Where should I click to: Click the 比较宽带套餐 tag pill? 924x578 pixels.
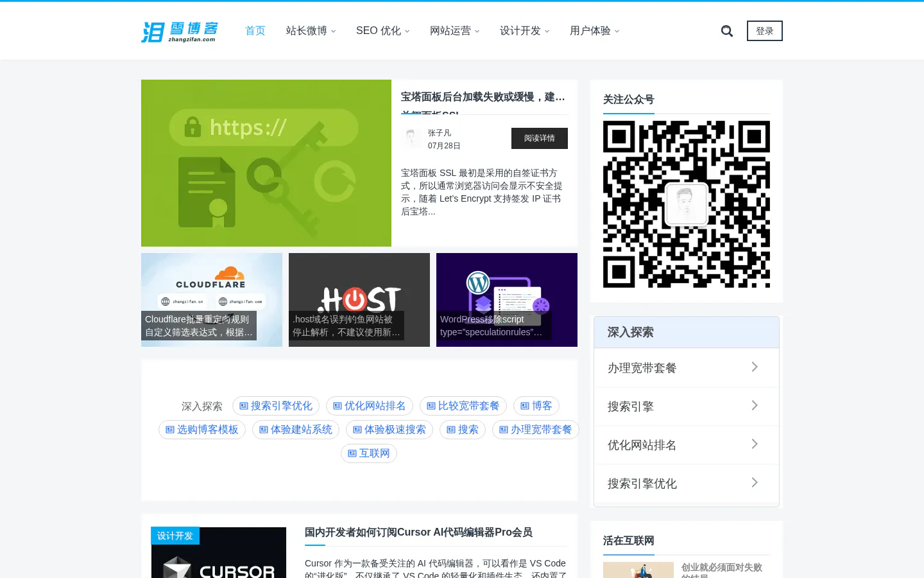[463, 406]
